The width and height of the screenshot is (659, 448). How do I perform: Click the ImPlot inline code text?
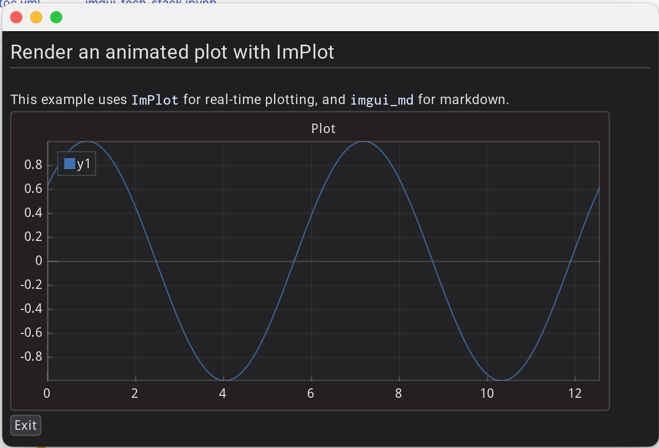tap(156, 100)
